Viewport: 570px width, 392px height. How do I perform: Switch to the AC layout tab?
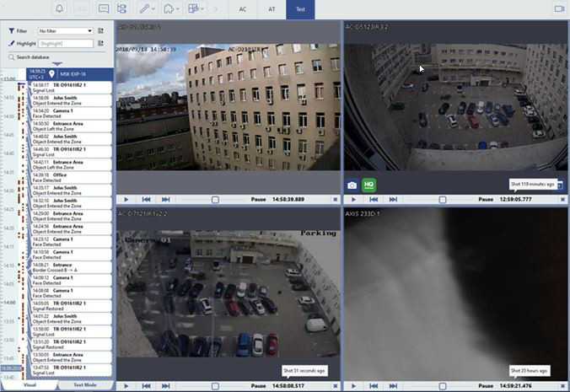pos(243,8)
